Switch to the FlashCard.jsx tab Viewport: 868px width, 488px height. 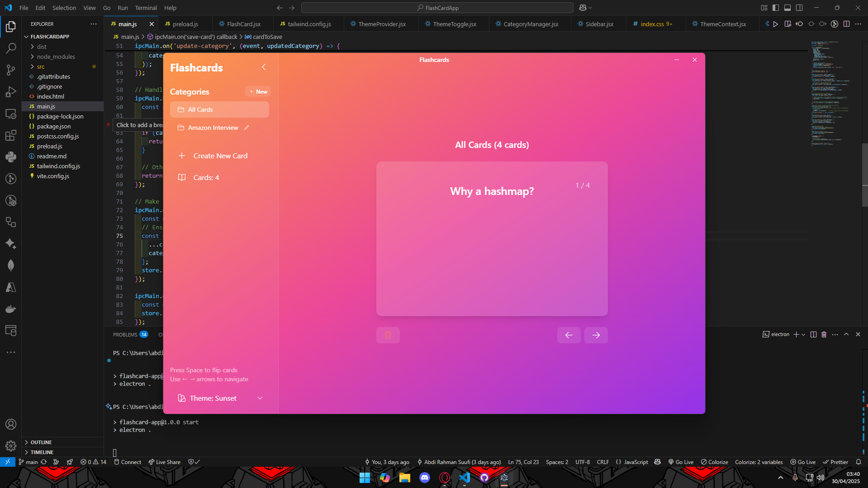242,24
